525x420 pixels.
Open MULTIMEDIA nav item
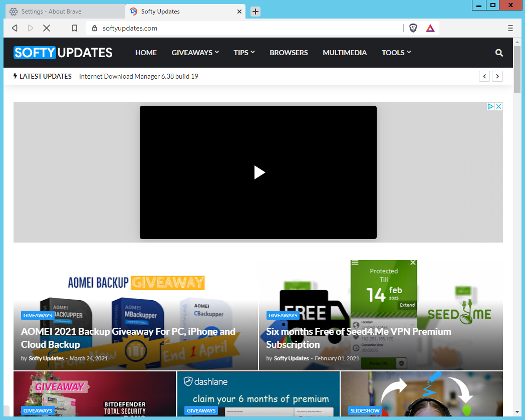pyautogui.click(x=345, y=53)
